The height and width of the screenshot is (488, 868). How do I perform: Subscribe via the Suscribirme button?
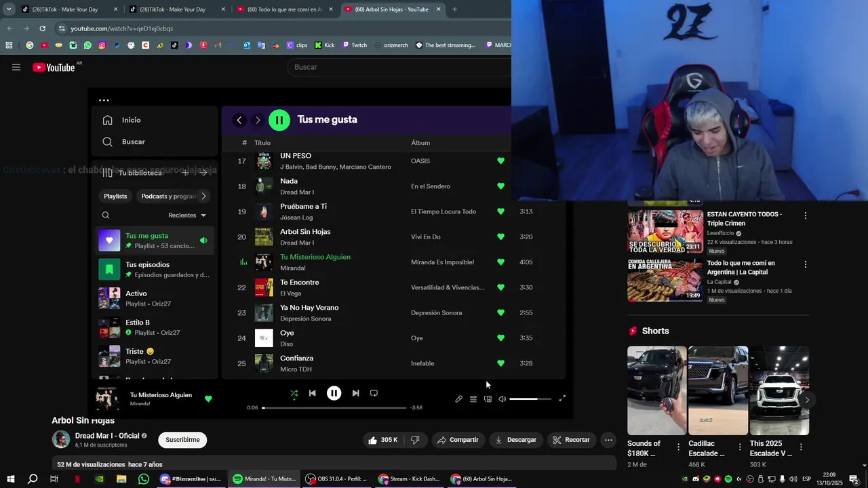(x=182, y=440)
